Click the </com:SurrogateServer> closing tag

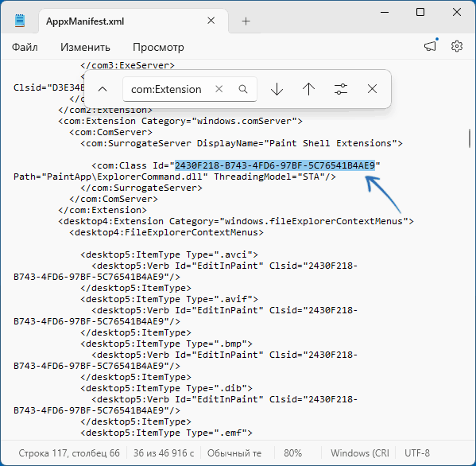141,188
